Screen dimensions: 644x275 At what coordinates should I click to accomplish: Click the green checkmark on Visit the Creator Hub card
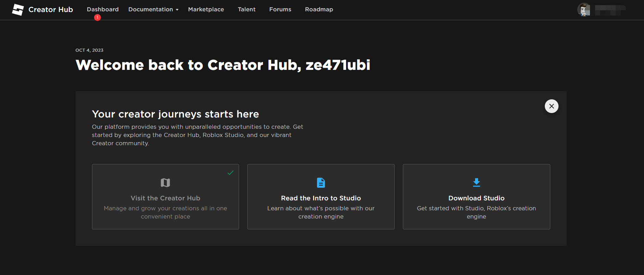pos(231,173)
